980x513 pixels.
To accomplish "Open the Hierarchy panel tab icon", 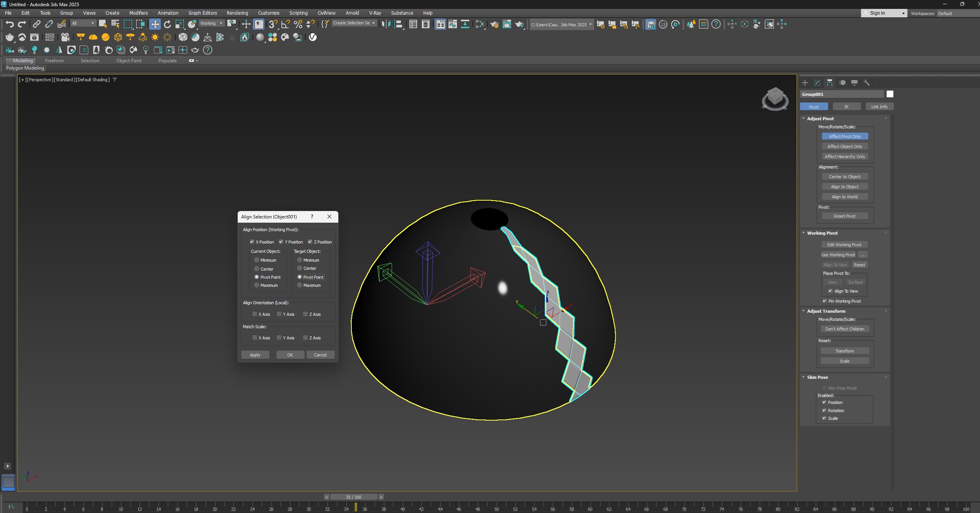I will pos(830,83).
